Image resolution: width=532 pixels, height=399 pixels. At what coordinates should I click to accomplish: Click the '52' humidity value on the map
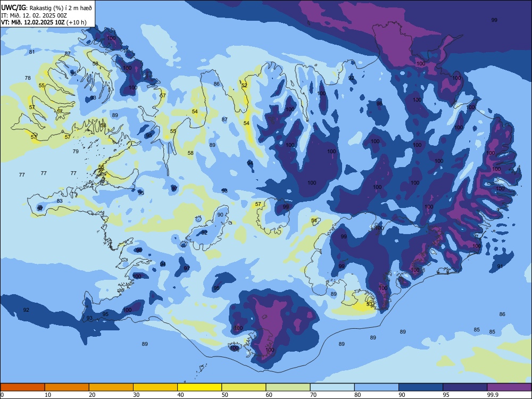(244, 86)
